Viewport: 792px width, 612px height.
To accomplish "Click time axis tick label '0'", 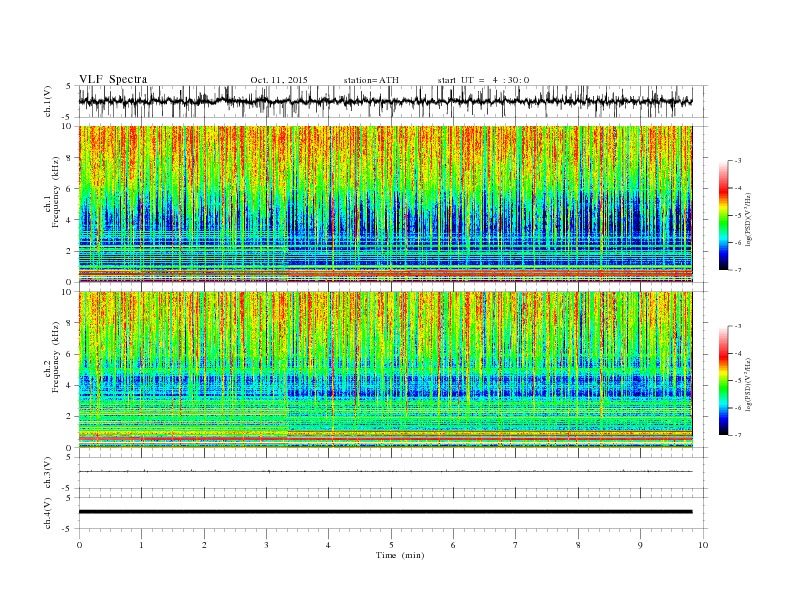I will [x=79, y=545].
